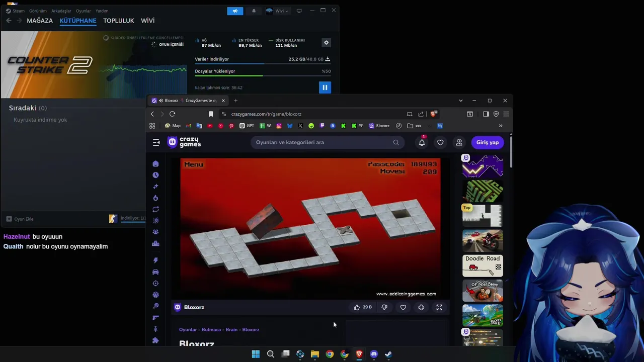Switch to the MAĞAZA tab in Steam
644x362 pixels.
40,21
